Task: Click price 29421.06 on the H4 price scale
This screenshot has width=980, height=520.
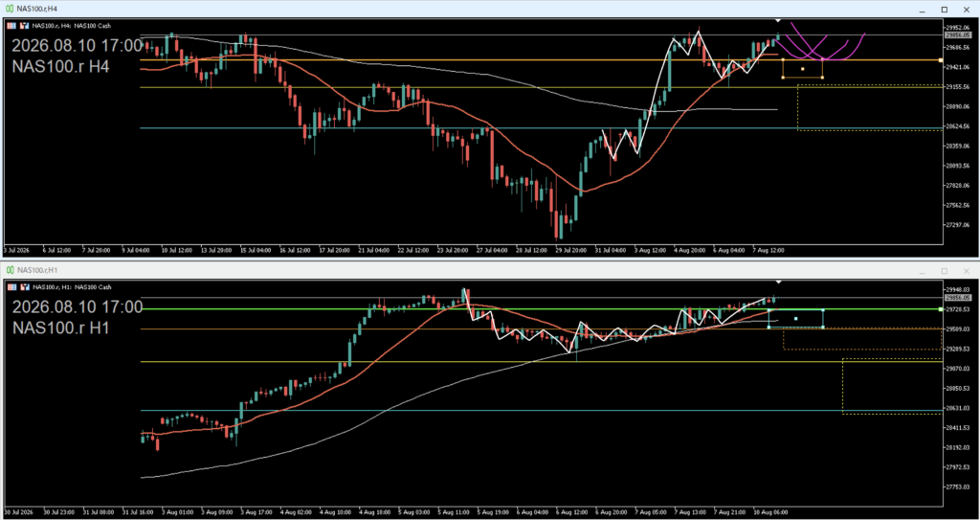Action: 958,67
